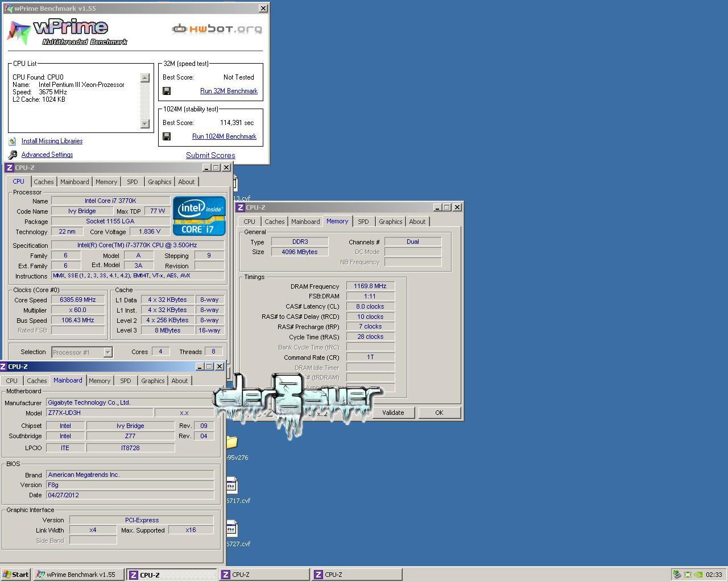Viewport: 728px width, 582px height.
Task: Run the 32M Benchmark
Action: coord(229,91)
